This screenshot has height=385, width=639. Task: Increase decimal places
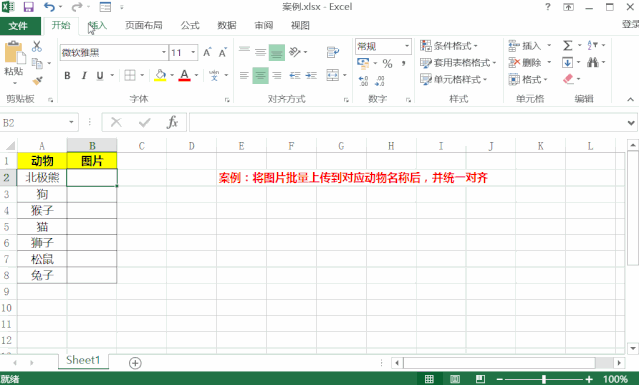pyautogui.click(x=364, y=81)
